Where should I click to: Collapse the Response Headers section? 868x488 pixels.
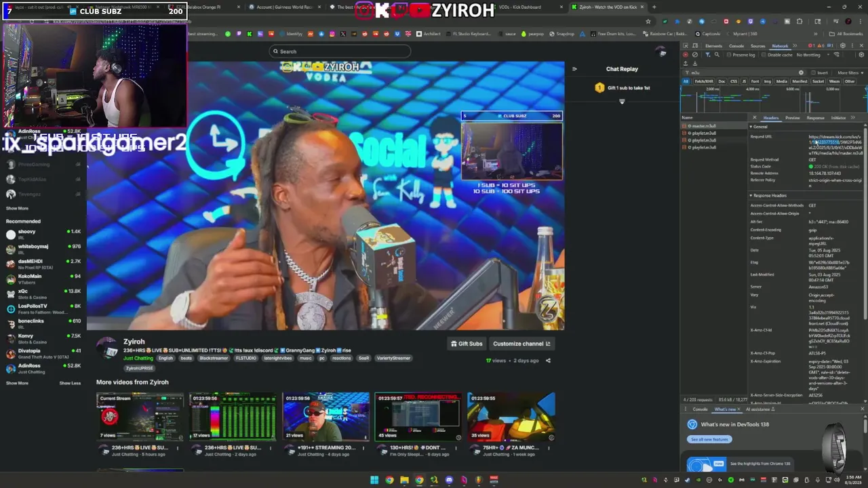pos(768,195)
